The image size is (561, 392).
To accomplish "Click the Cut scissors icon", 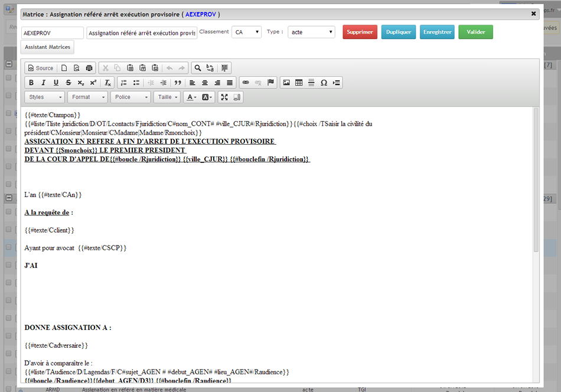I will [106, 68].
